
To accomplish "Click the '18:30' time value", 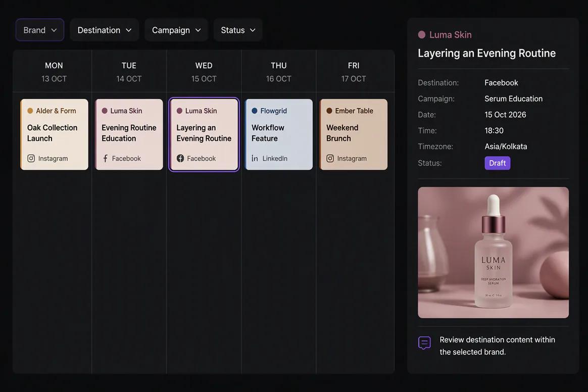I will [x=494, y=130].
